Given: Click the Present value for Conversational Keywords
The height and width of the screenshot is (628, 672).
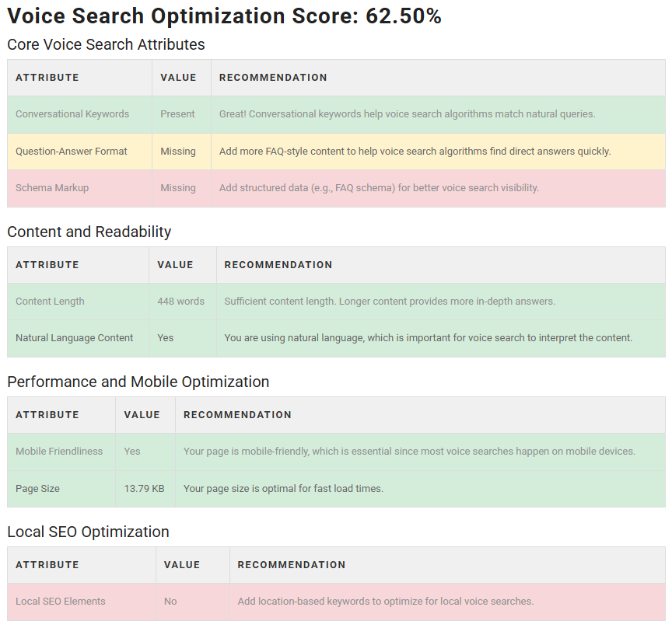Looking at the screenshot, I should click(x=177, y=114).
